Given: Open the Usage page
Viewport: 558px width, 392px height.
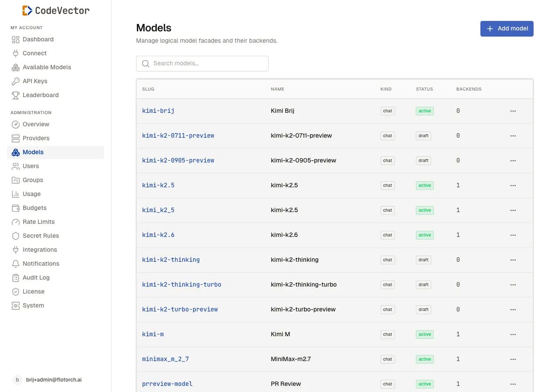Looking at the screenshot, I should pos(55,194).
